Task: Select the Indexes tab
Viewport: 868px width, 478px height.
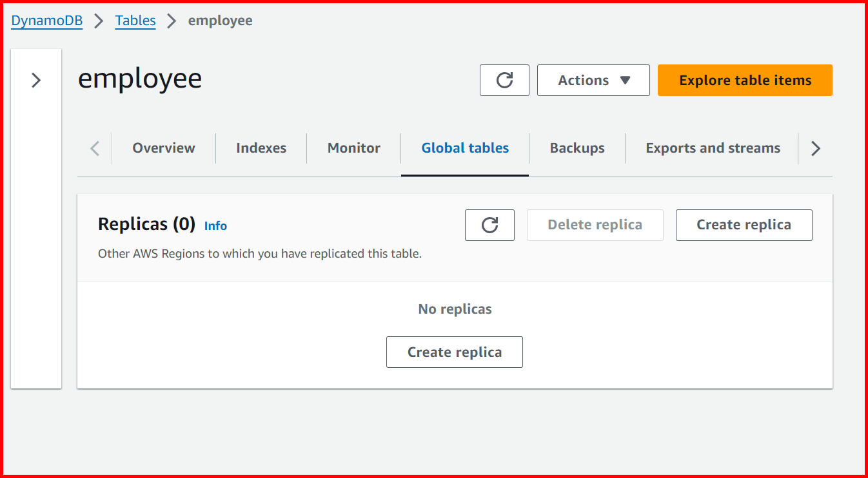Action: (x=261, y=148)
